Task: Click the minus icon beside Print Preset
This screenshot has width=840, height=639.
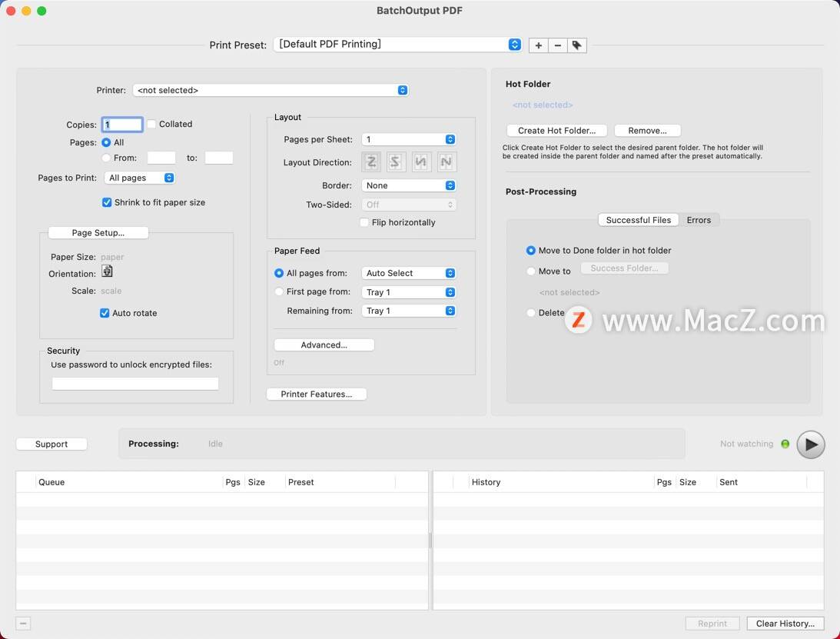Action: (x=558, y=45)
